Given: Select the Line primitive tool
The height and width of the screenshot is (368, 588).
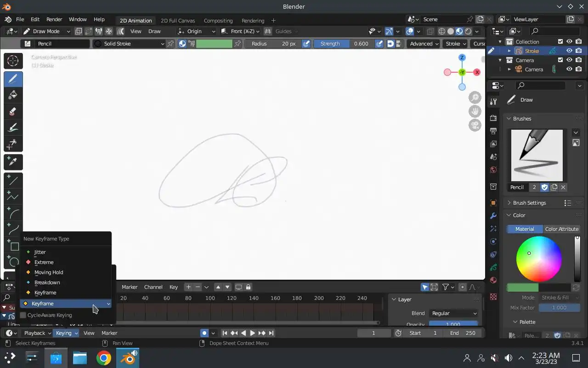Looking at the screenshot, I should tap(13, 180).
